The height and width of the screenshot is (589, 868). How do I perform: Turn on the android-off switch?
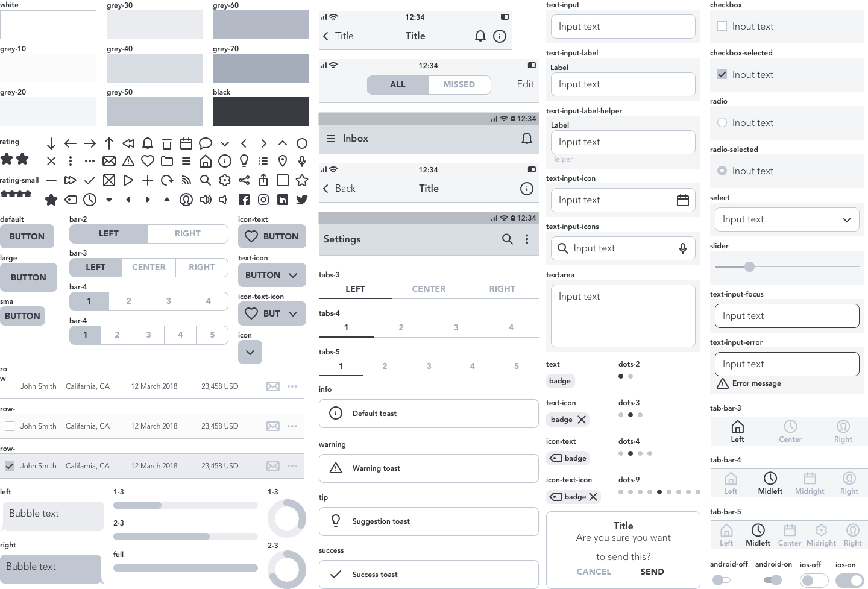point(721,580)
